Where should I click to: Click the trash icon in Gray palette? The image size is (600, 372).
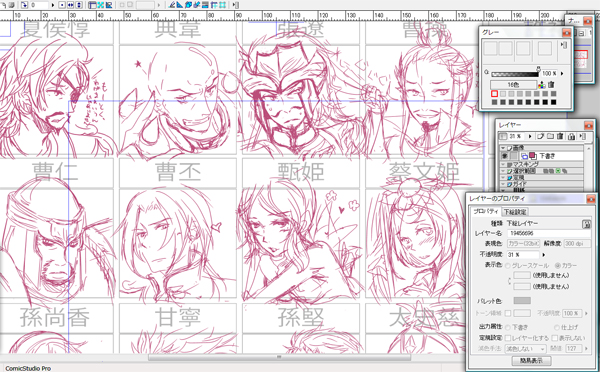click(x=551, y=85)
